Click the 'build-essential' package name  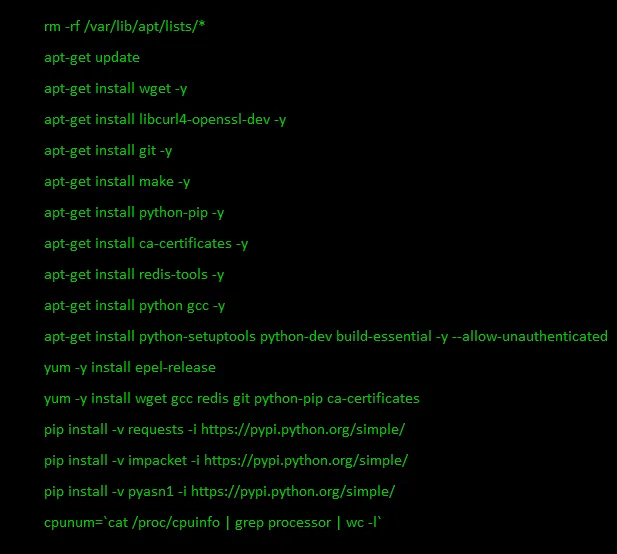coord(384,336)
